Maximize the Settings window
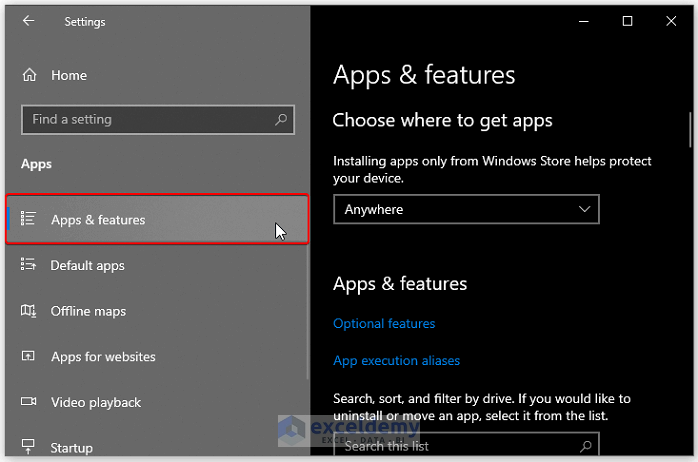 point(627,21)
